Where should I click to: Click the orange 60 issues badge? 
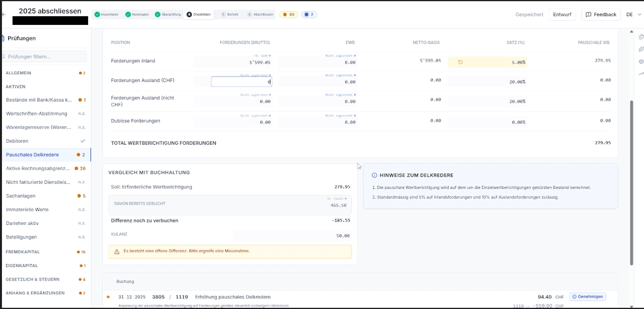(289, 14)
